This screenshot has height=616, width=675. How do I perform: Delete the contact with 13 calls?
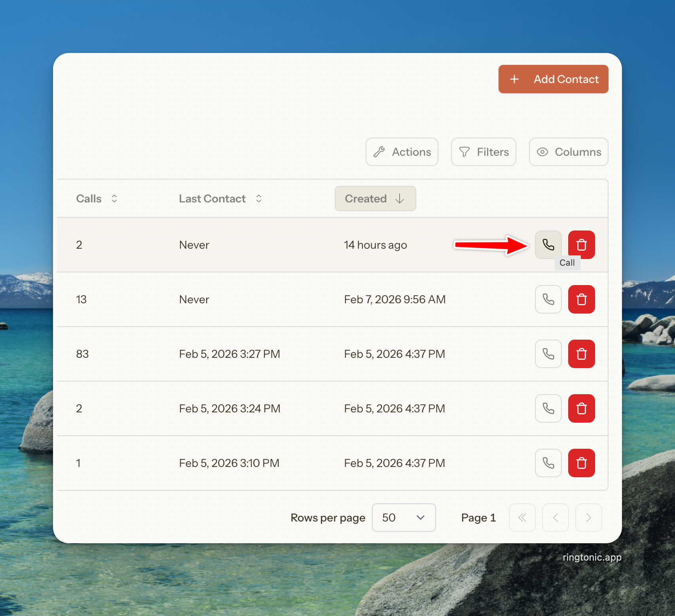pyautogui.click(x=581, y=299)
